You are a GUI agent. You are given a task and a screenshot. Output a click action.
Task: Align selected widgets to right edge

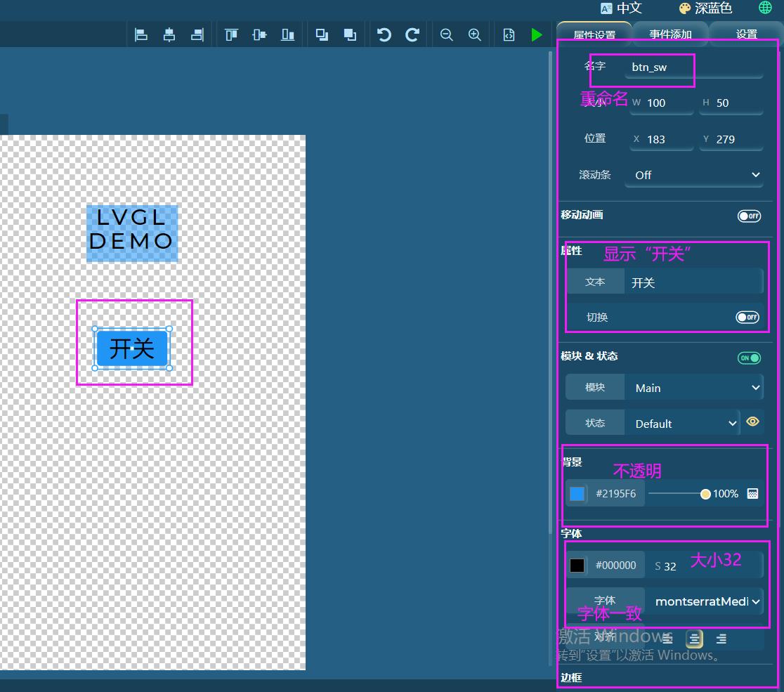click(x=197, y=34)
